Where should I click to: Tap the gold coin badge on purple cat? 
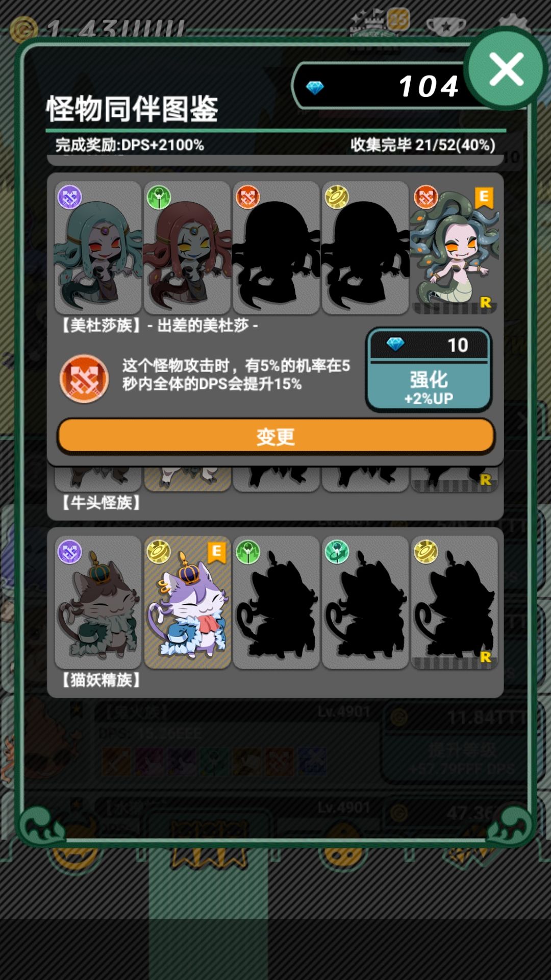(159, 552)
